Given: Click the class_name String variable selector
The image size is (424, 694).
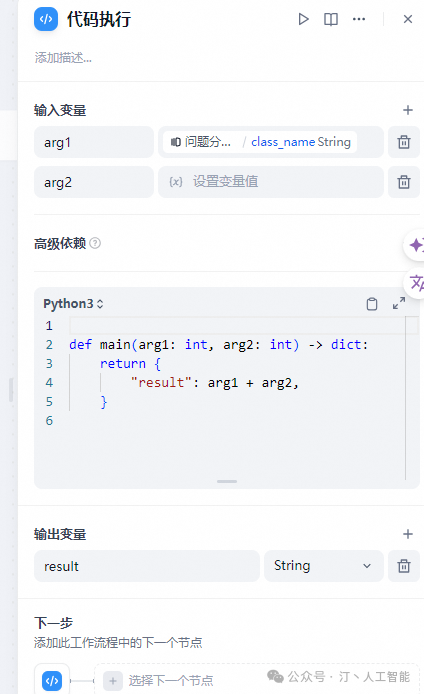Looking at the screenshot, I should (260, 142).
